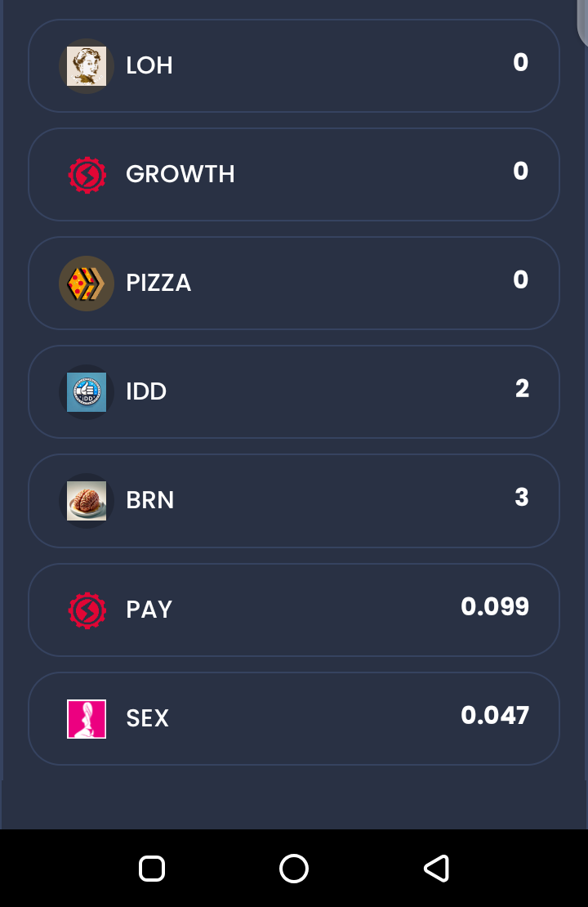
Task: Tap the LOH token portrait icon
Action: point(87,66)
